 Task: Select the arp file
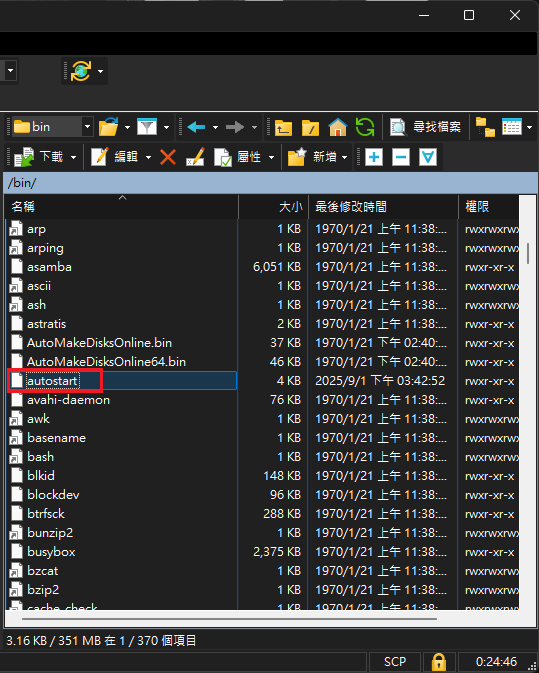(x=36, y=229)
